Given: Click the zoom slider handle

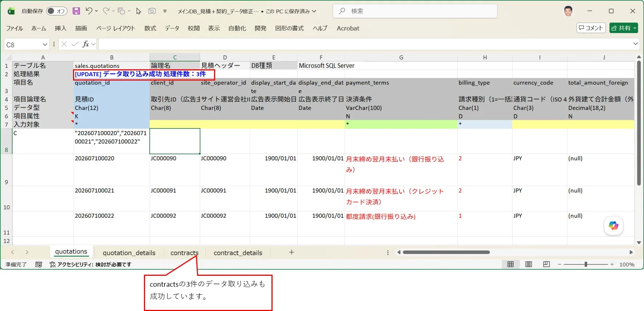Looking at the screenshot, I should pos(585,265).
